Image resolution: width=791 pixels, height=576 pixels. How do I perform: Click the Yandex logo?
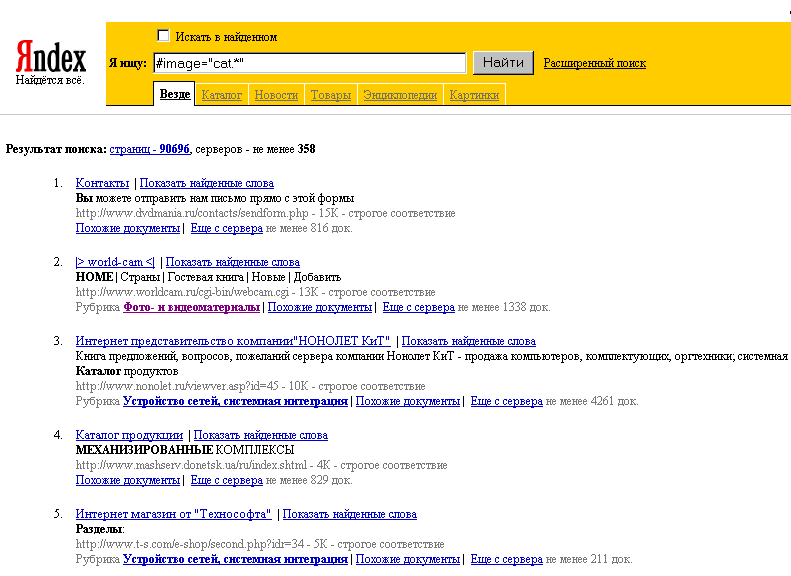pos(50,56)
